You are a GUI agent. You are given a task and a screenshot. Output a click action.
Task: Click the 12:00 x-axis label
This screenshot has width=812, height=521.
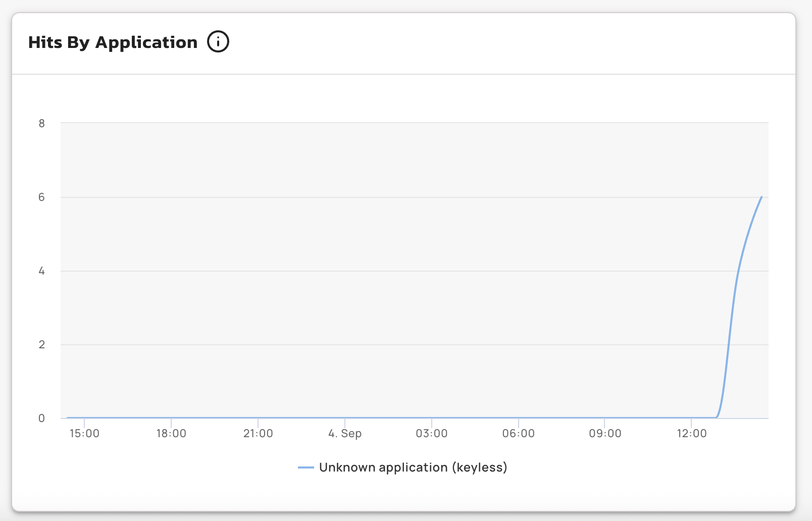(x=692, y=434)
